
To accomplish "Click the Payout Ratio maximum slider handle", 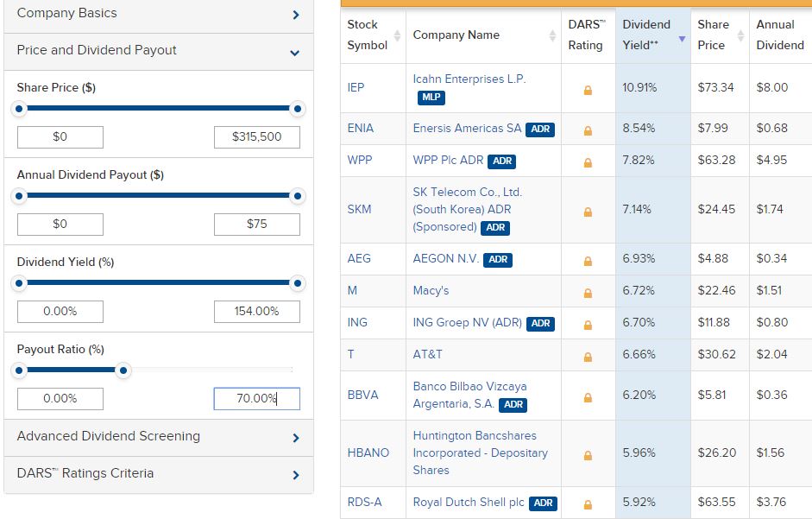I will [x=123, y=370].
